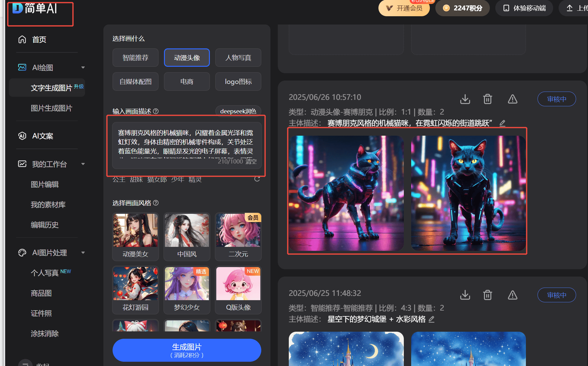Edit the 星空下的梦幻城堡 description pencil icon
Viewport: 588px width, 366px height.
(x=431, y=319)
